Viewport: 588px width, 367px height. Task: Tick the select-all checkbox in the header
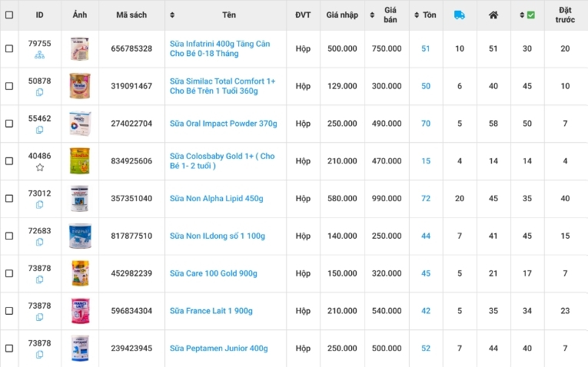click(9, 15)
